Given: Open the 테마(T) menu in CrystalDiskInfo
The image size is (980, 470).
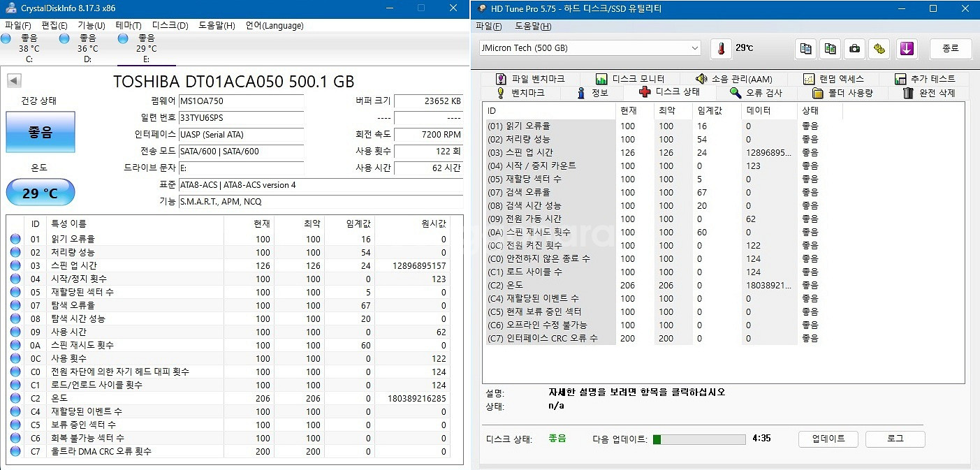Looking at the screenshot, I should [x=128, y=26].
